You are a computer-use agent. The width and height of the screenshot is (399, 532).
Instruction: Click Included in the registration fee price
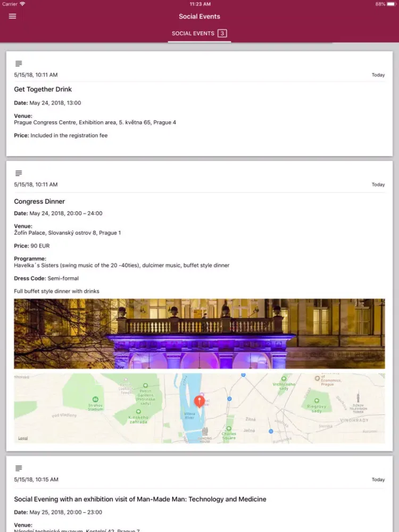(x=69, y=135)
